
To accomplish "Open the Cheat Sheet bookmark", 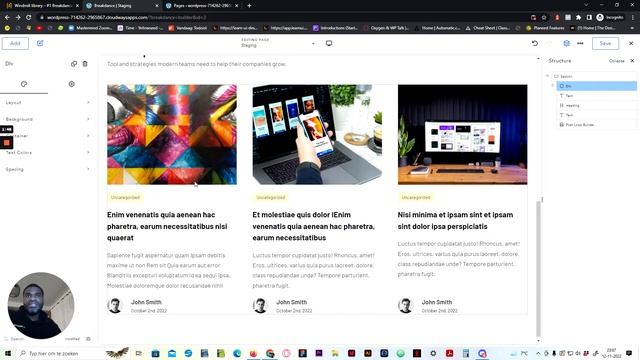I will [x=488, y=28].
